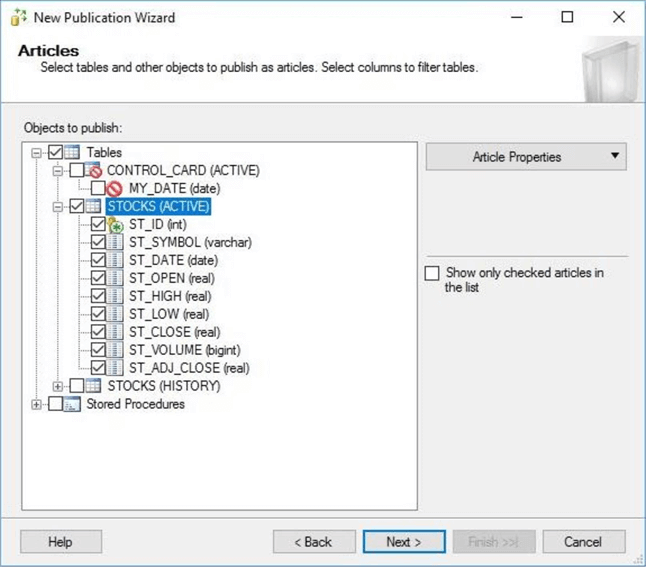Click the ST_SYMBOL column icon
This screenshot has width=646, height=567.
coord(116,243)
